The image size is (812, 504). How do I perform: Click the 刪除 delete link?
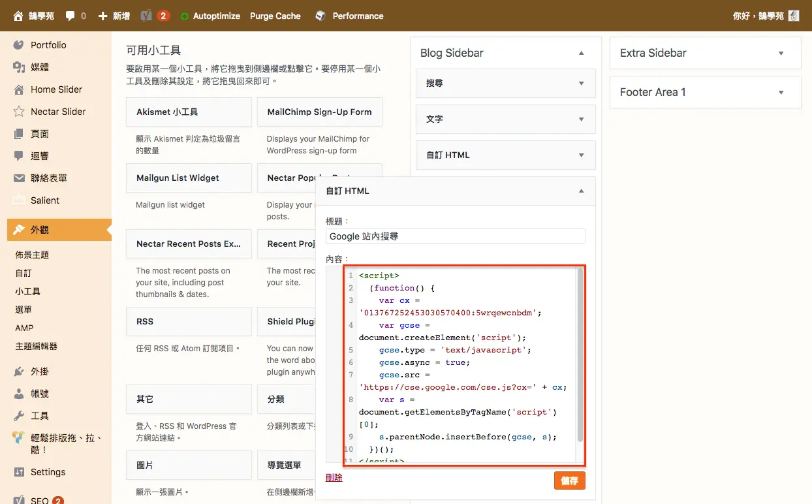point(334,478)
